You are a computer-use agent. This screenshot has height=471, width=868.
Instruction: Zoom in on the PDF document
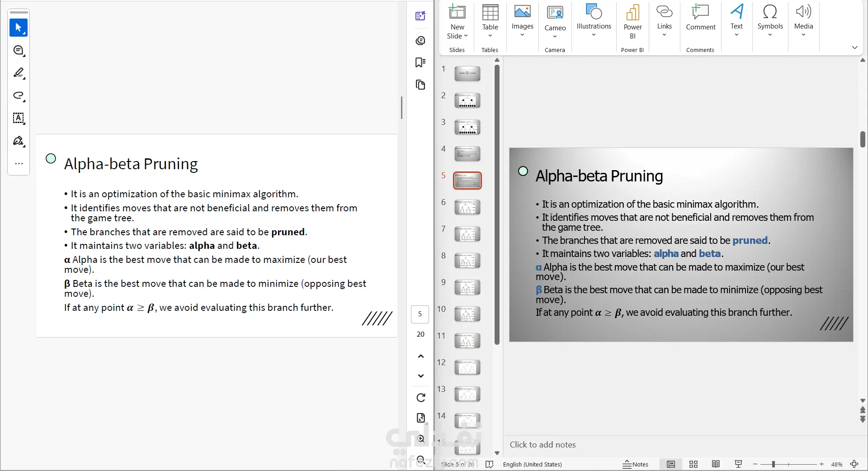pos(421,438)
